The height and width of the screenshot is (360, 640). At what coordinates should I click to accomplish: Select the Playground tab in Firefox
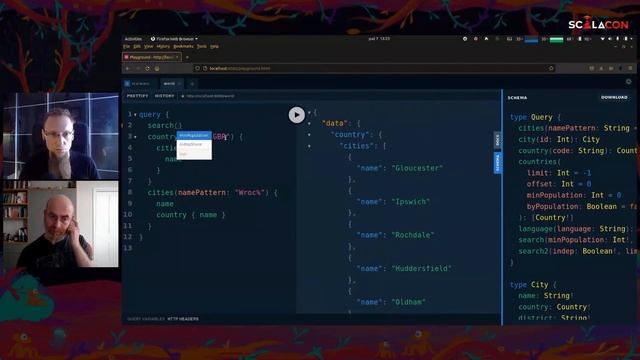(x=151, y=57)
